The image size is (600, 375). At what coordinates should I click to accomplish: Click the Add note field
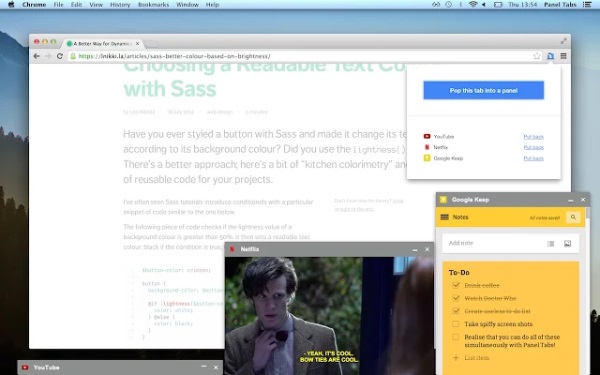point(494,243)
